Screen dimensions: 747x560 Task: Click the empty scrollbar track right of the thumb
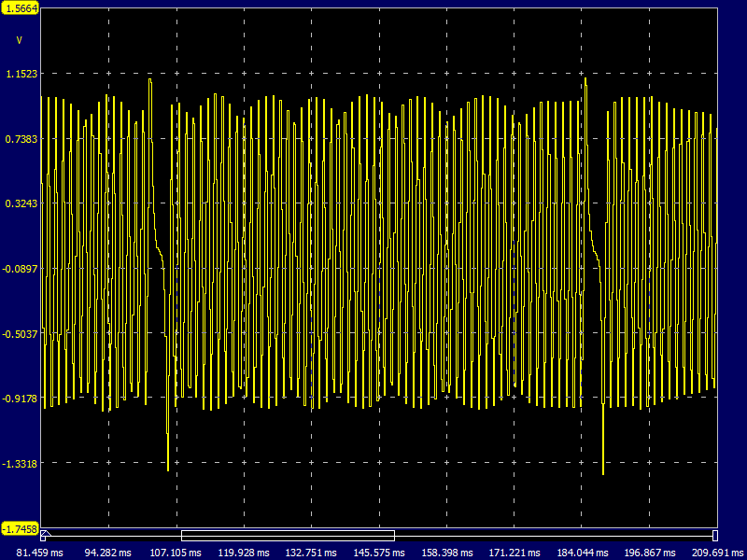click(551, 536)
